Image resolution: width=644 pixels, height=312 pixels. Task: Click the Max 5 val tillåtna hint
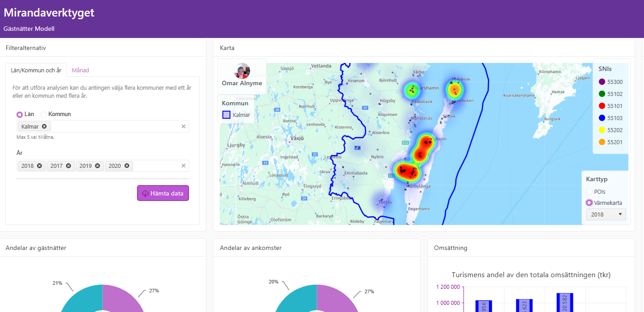(35, 137)
